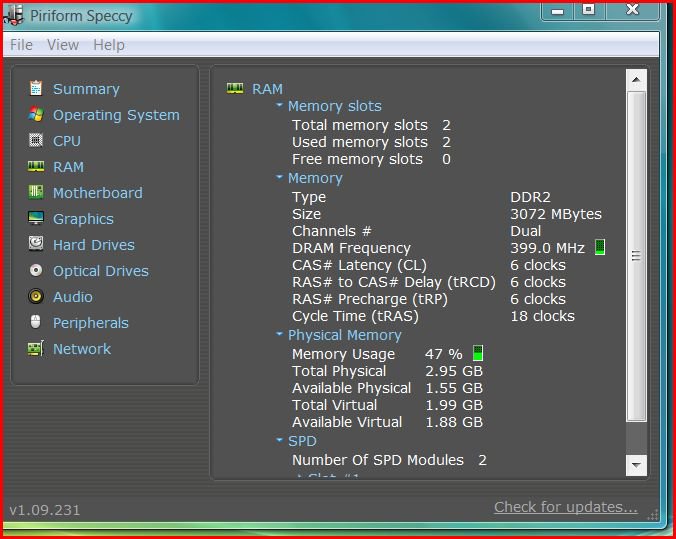Image resolution: width=676 pixels, height=539 pixels.
Task: Click the CPU chip icon
Action: [x=36, y=141]
